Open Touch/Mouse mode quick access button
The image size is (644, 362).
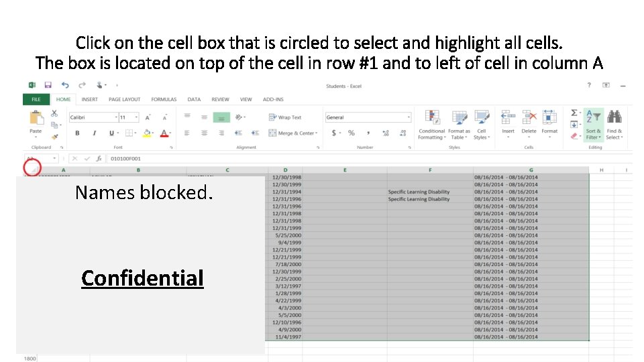tap(100, 85)
